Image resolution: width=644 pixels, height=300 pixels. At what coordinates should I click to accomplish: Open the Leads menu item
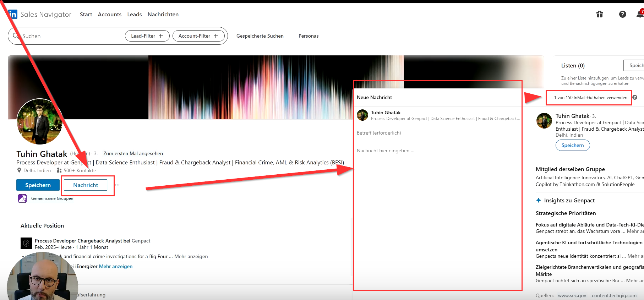point(135,15)
